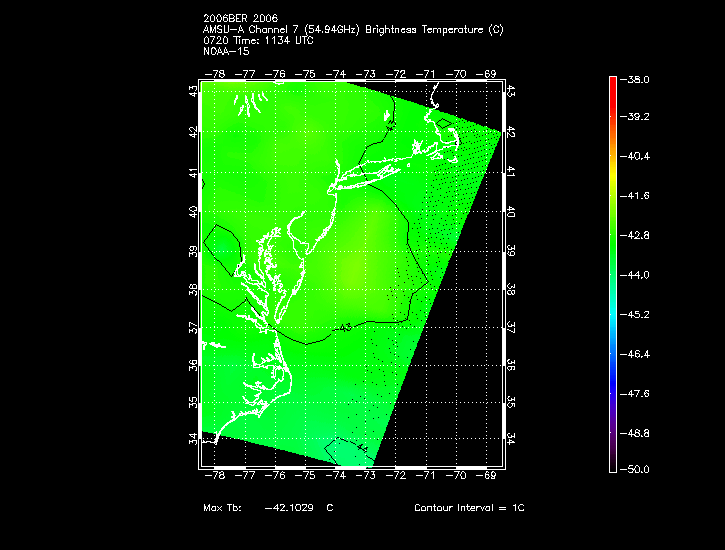Screen dimensions: 725x550
Task: Click the -69 label on the top longitude axis
Action: (486, 74)
